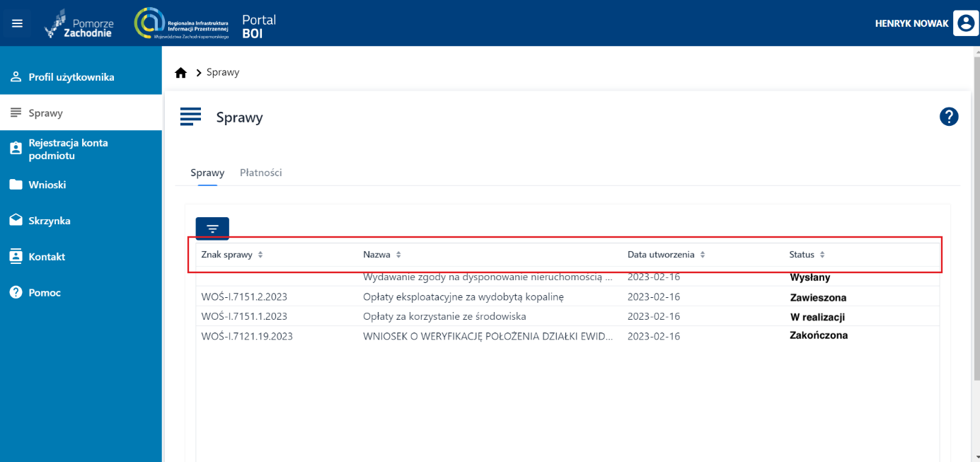Image resolution: width=980 pixels, height=462 pixels.
Task: Open Profil użytkownika in sidebar
Action: tap(71, 77)
